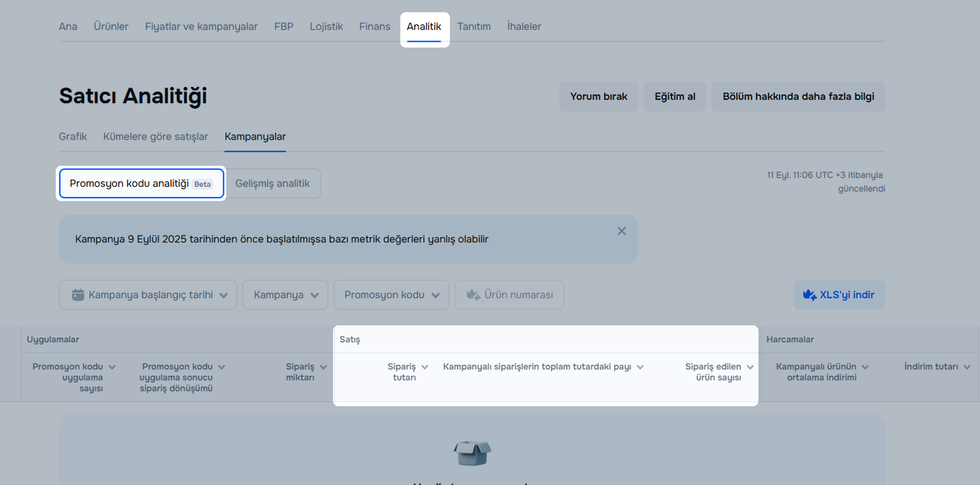Click the Eğitim al button
Image resolution: width=980 pixels, height=485 pixels.
674,96
